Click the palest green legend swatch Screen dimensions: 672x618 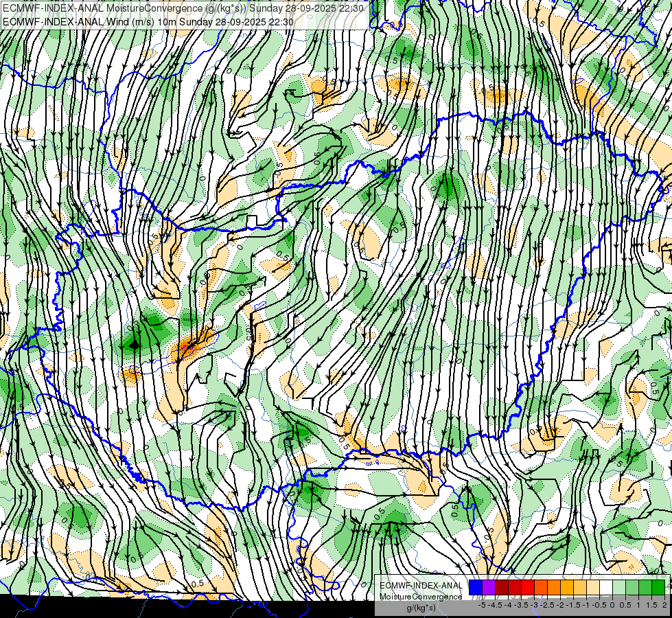[619, 588]
